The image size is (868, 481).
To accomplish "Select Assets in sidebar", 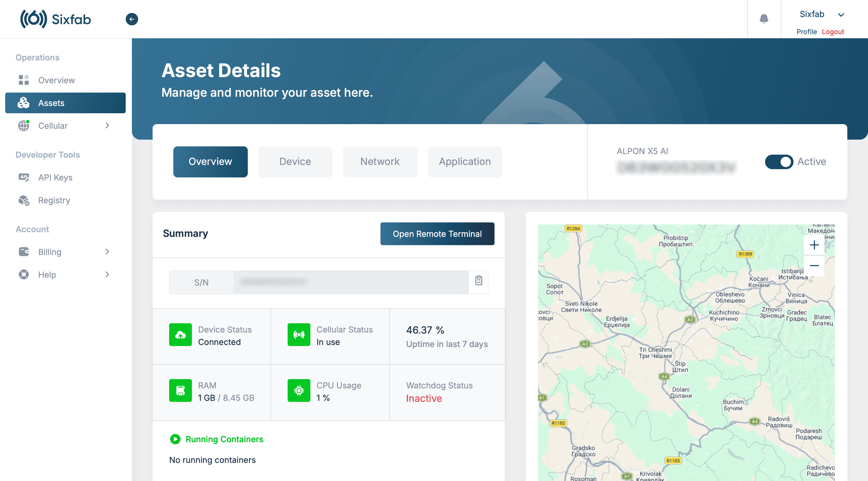I will point(65,103).
